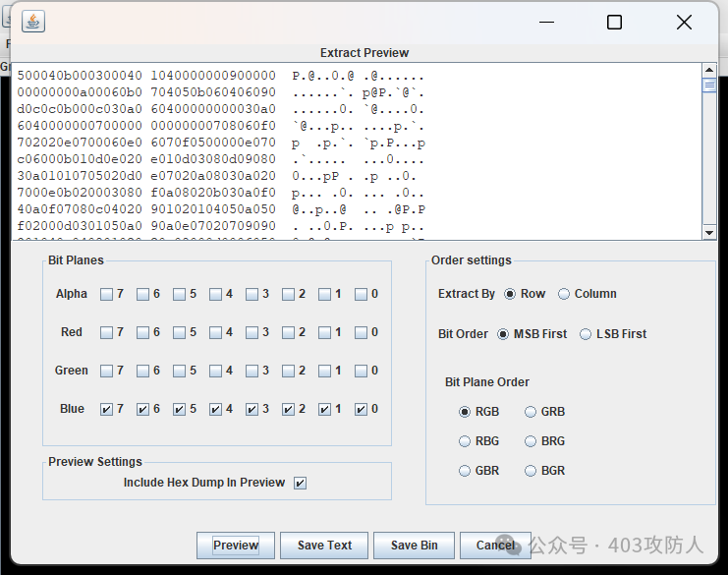Check the Green 0 bit plane box
Viewport: 728px width, 575px height.
[x=361, y=371]
